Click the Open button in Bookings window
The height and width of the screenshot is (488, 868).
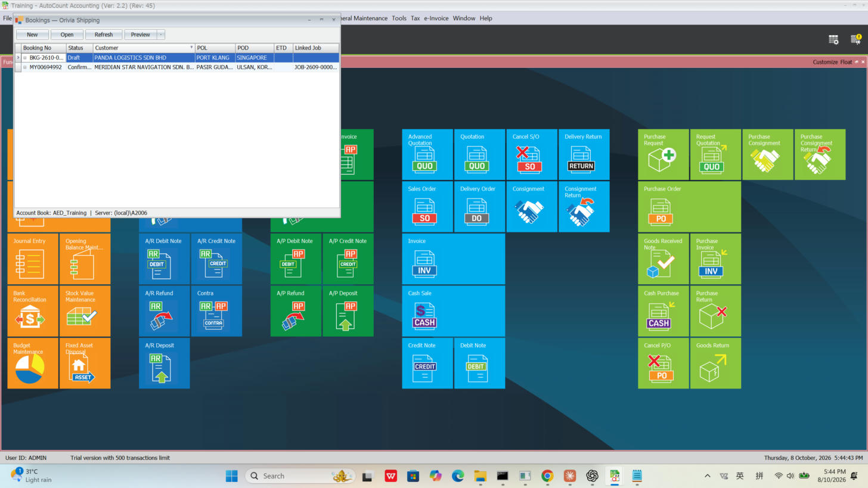click(x=67, y=35)
